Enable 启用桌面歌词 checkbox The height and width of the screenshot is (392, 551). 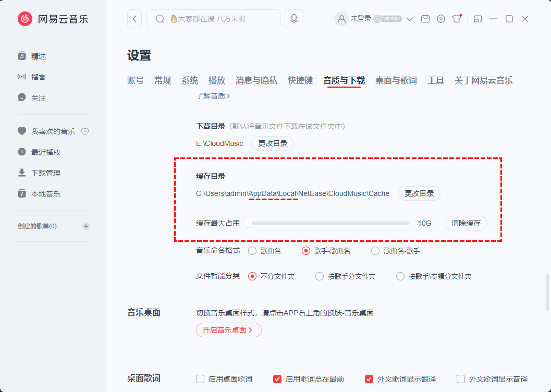tap(200, 379)
